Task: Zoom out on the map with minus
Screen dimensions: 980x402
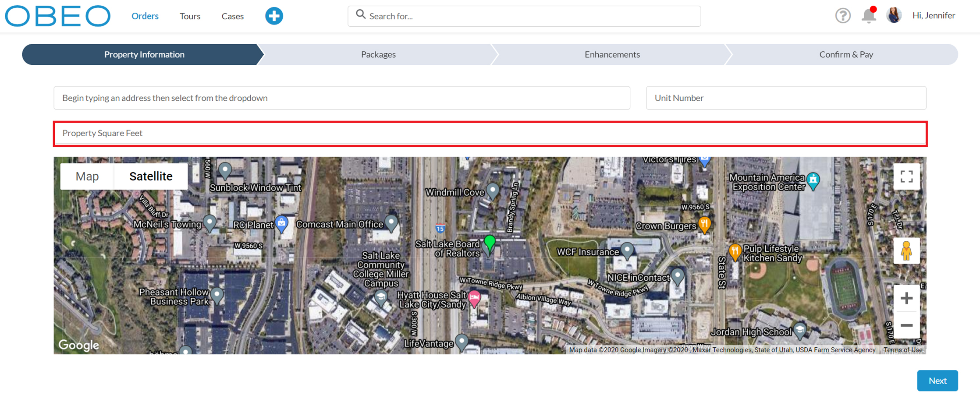Action: pyautogui.click(x=906, y=325)
